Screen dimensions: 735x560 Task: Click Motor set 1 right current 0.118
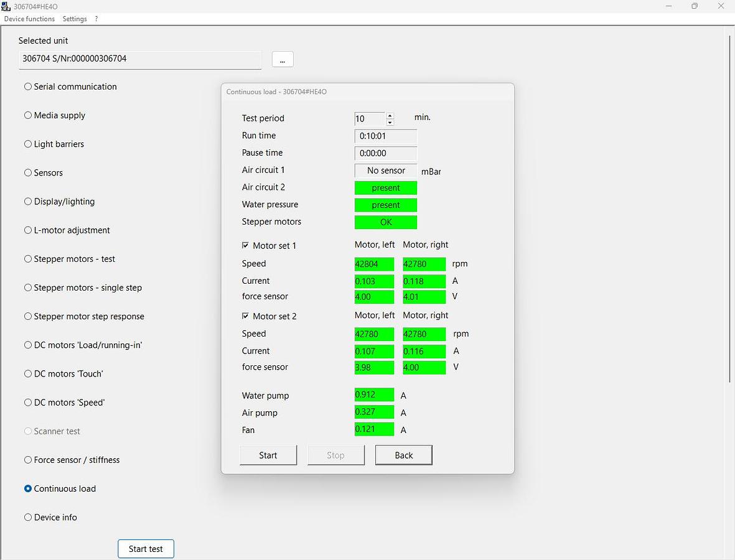click(x=424, y=281)
